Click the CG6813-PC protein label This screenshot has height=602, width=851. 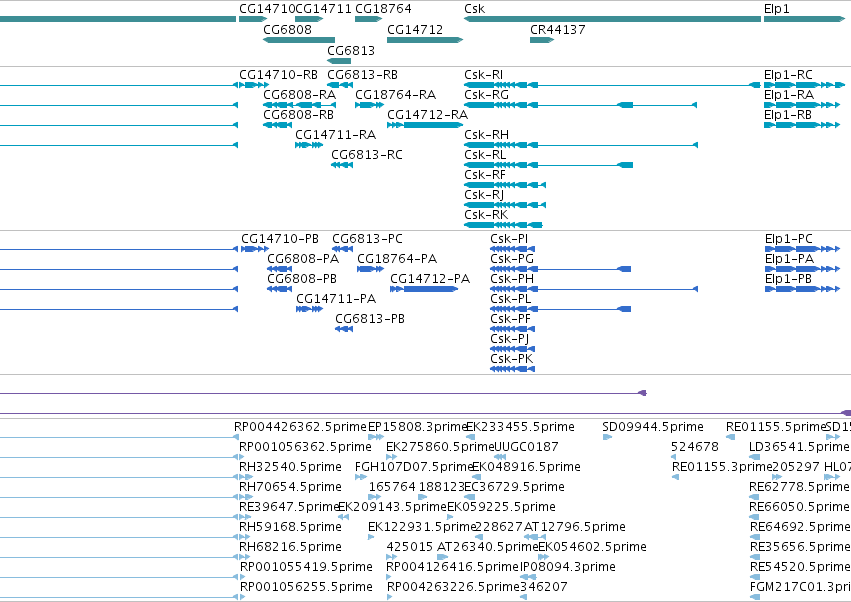click(367, 238)
